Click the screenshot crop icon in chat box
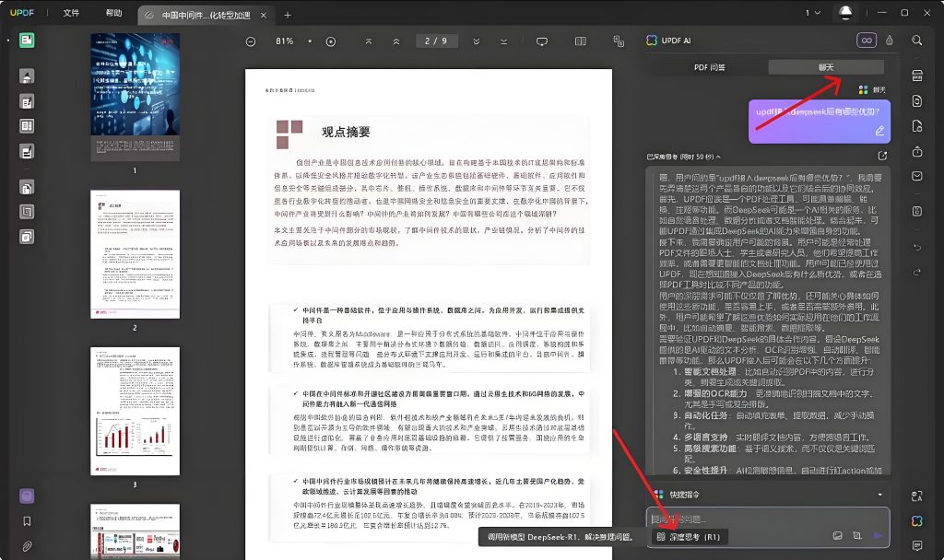This screenshot has height=560, width=944. pyautogui.click(x=857, y=535)
